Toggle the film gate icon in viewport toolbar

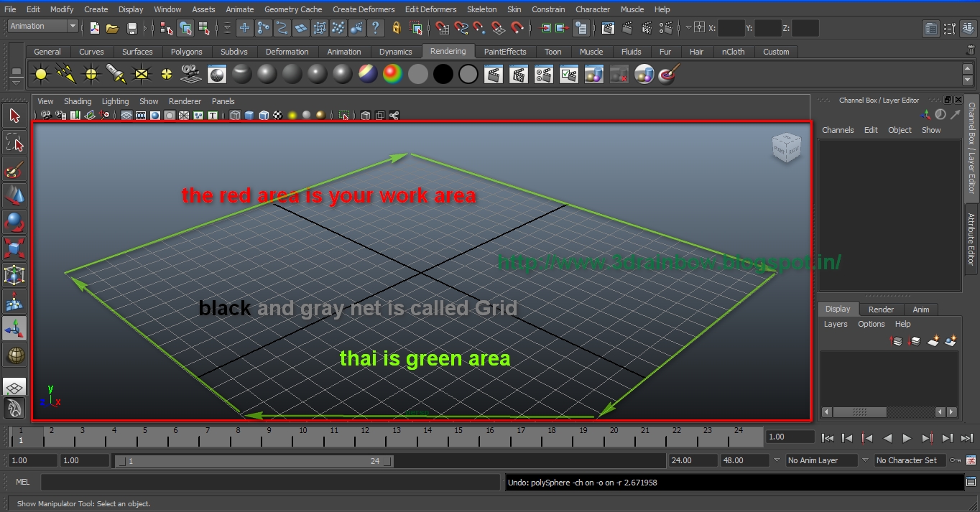[141, 116]
